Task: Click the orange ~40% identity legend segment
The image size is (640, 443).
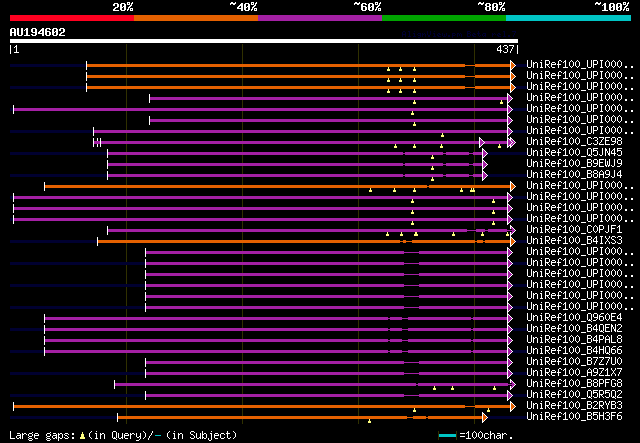Action: [196, 18]
